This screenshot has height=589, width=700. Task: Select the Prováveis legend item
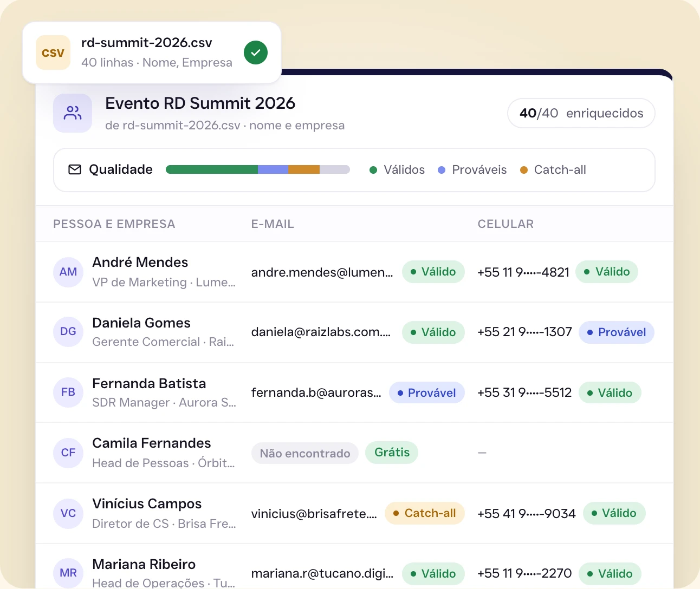click(x=472, y=170)
